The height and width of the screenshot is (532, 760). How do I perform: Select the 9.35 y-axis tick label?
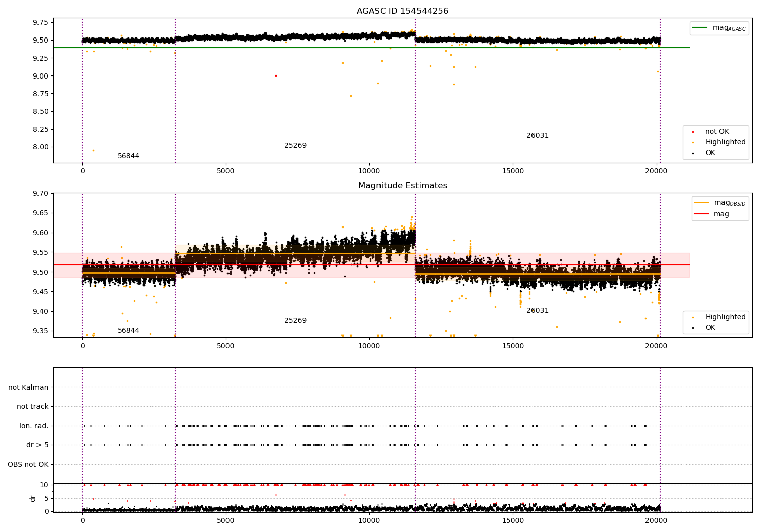[x=40, y=331]
